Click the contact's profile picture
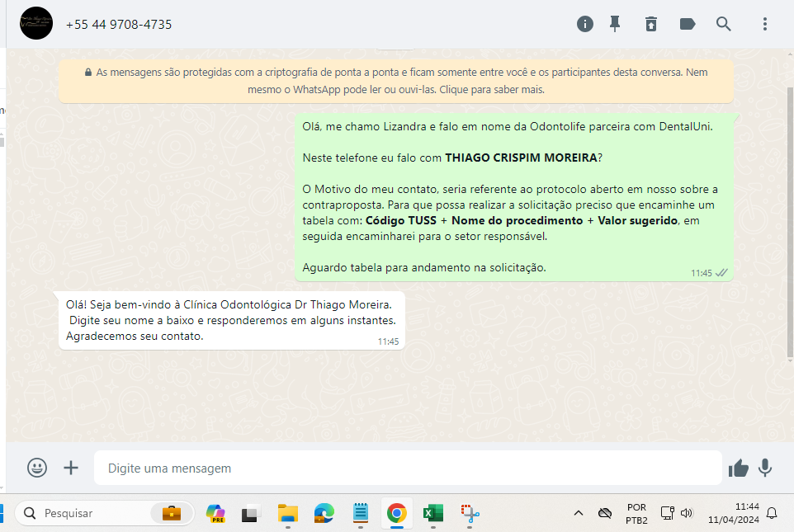The width and height of the screenshot is (794, 532). (36, 24)
